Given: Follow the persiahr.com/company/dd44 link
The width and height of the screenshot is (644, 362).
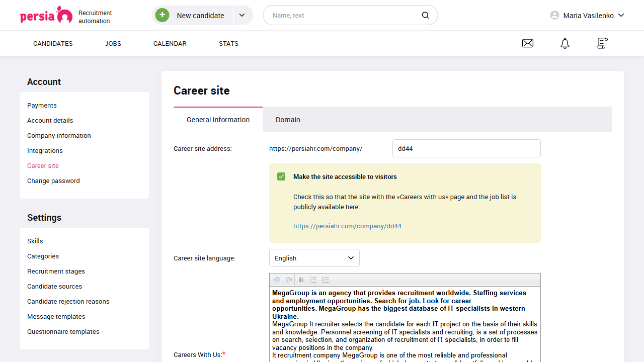Looking at the screenshot, I should coord(347,226).
